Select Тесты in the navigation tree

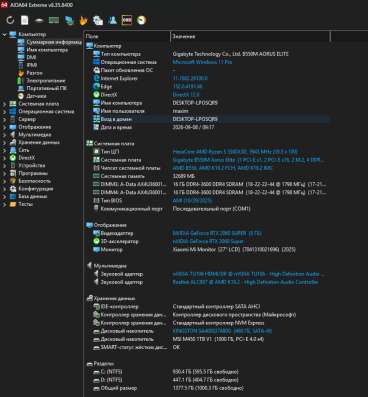coord(25,204)
